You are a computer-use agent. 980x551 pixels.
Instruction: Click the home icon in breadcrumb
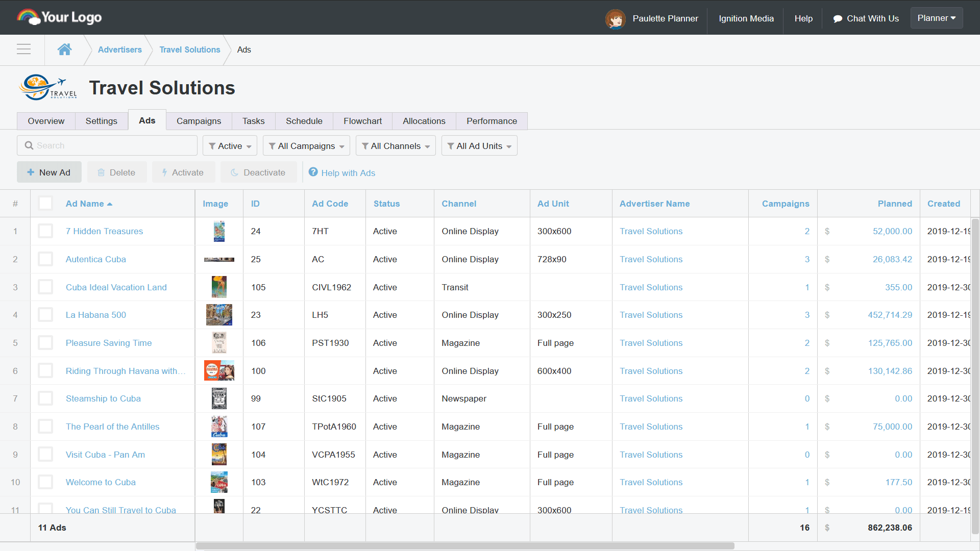[x=64, y=49]
